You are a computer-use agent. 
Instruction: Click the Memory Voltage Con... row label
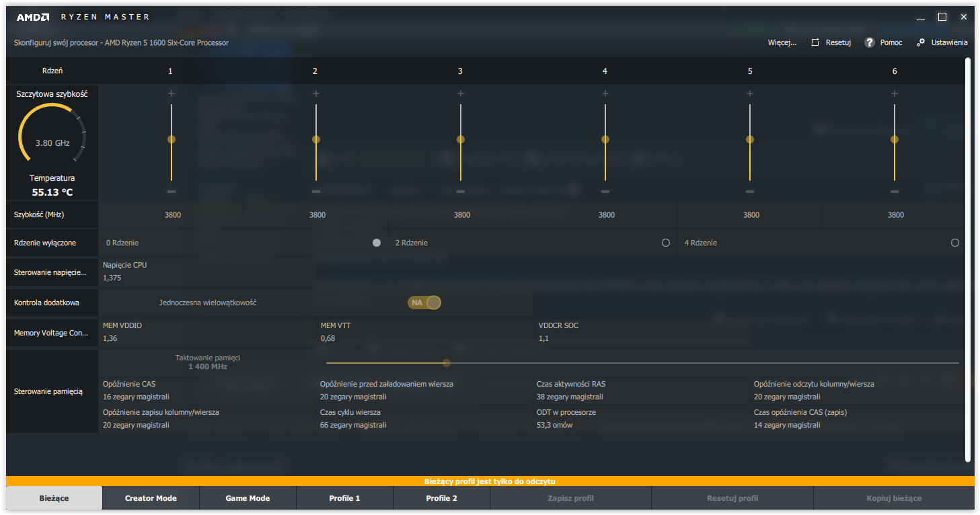pos(51,333)
